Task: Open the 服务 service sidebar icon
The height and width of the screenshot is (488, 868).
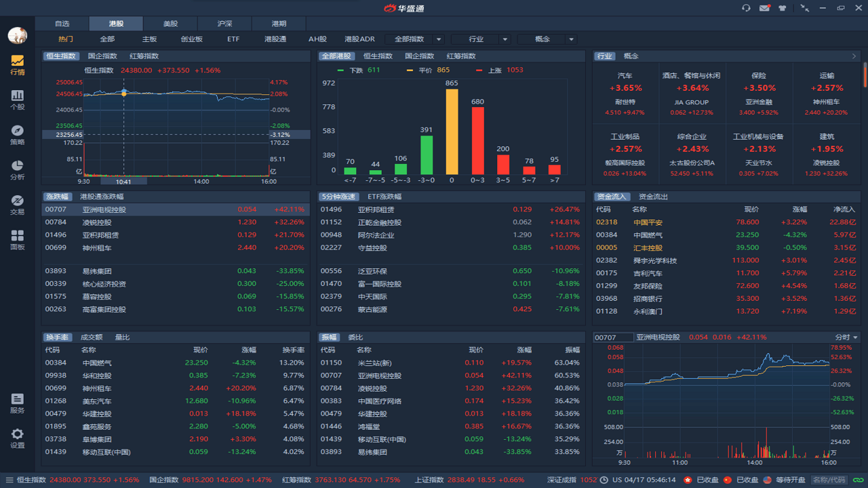Action: [x=17, y=403]
